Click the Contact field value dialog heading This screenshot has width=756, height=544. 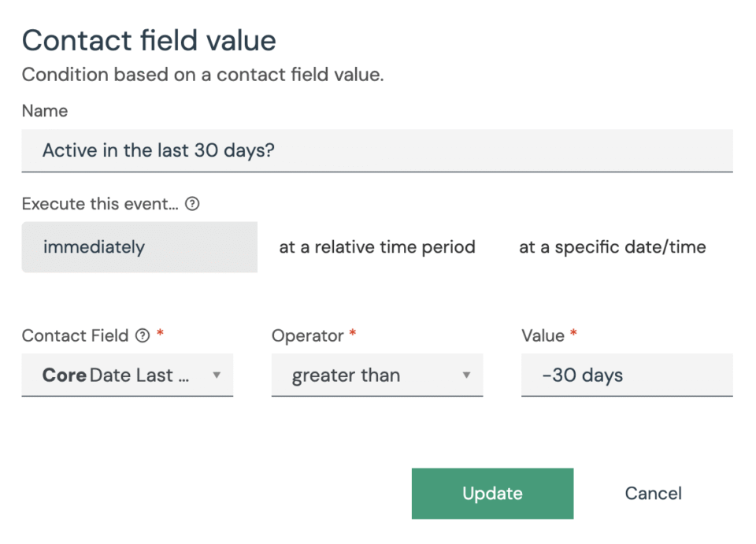click(149, 40)
